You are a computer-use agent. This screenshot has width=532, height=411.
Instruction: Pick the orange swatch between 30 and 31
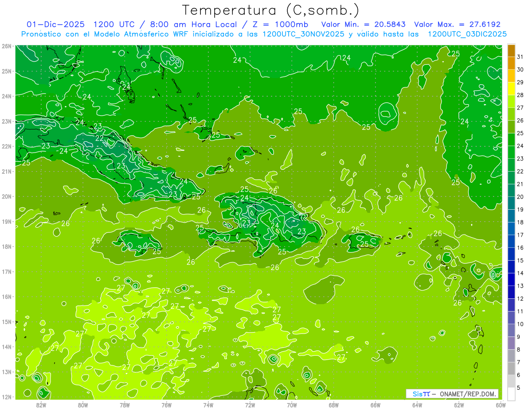click(x=511, y=63)
